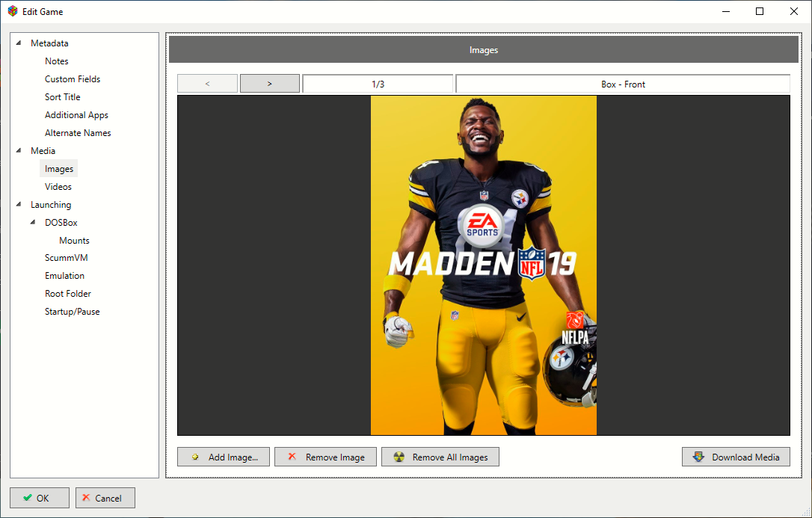Click the radiation icon on Remove All Images
The height and width of the screenshot is (518, 812).
[399, 457]
